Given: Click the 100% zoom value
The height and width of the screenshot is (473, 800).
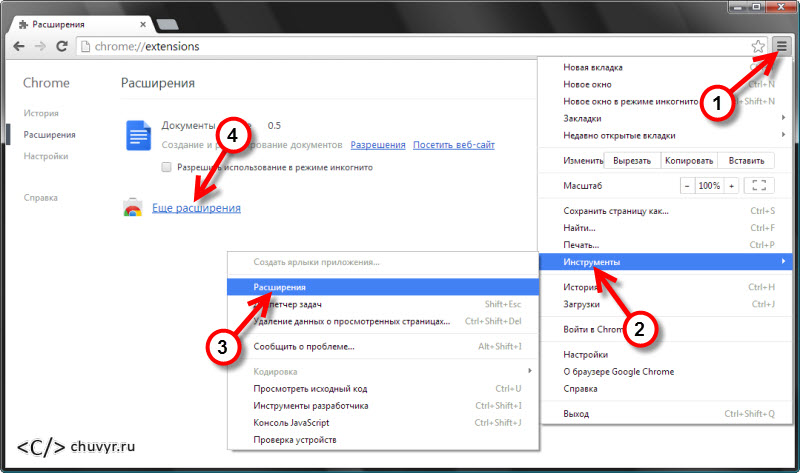Looking at the screenshot, I should pos(709,186).
